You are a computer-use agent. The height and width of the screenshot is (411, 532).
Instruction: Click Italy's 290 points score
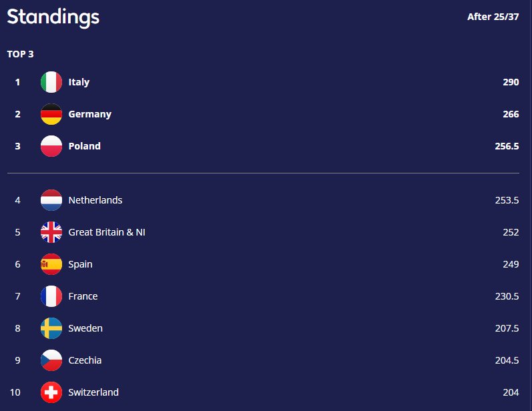(x=511, y=82)
